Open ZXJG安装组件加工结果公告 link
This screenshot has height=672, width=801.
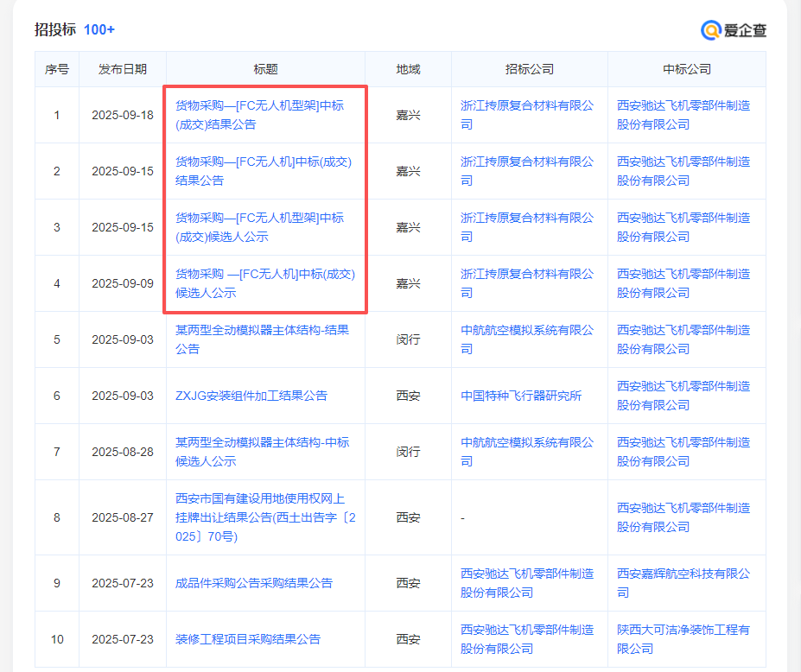(x=251, y=396)
